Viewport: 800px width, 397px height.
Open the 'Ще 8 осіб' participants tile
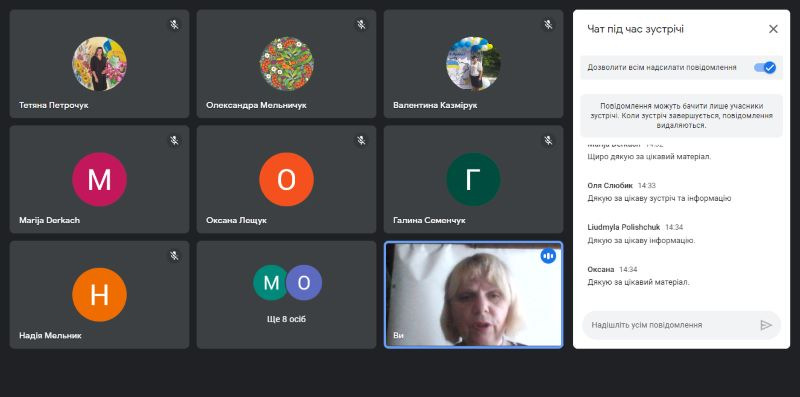click(287, 295)
